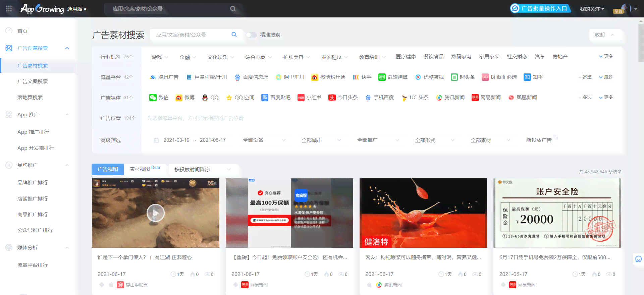Image resolution: width=644 pixels, height=295 pixels.
Task: Open the 全部形式 dropdown
Action: pyautogui.click(x=435, y=140)
